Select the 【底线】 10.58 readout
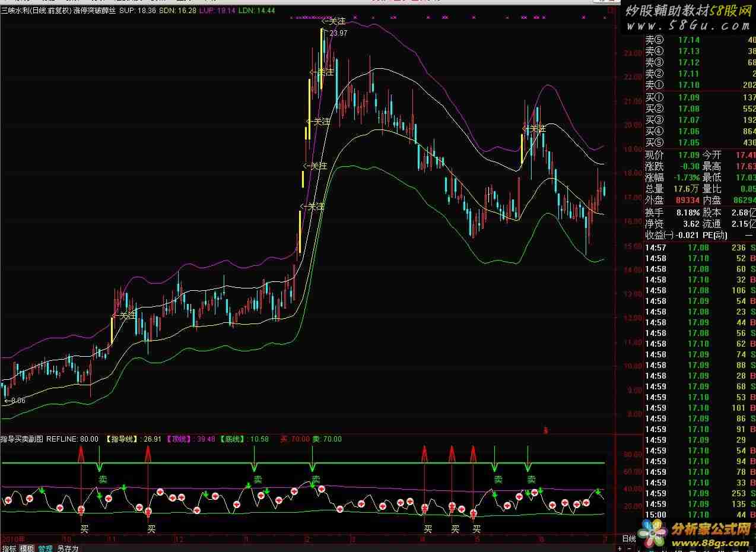This screenshot has height=552, width=756. pos(244,439)
